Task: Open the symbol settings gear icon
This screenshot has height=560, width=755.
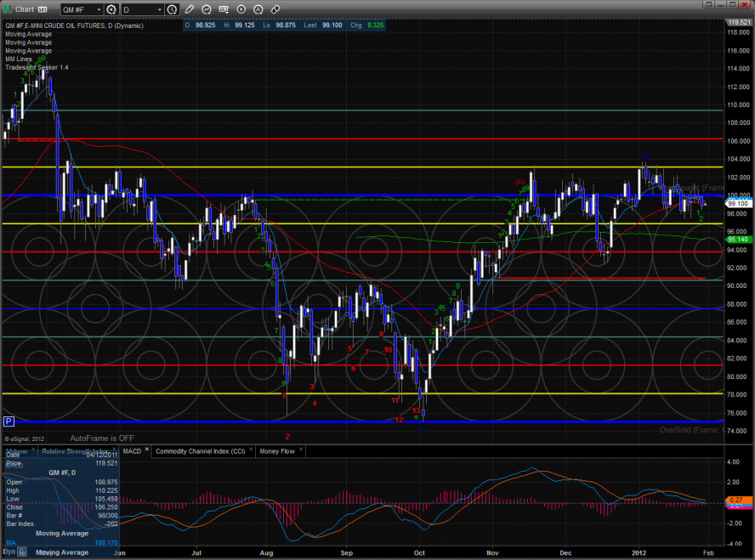Action: [x=111, y=9]
